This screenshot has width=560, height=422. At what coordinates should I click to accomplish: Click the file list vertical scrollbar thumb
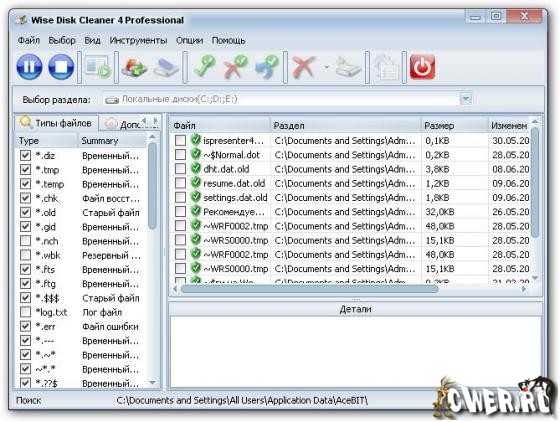(535, 183)
